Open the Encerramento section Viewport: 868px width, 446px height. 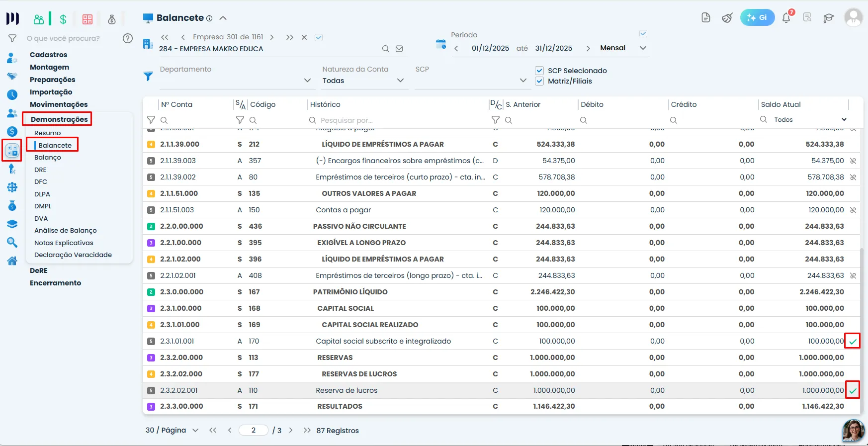click(55, 283)
